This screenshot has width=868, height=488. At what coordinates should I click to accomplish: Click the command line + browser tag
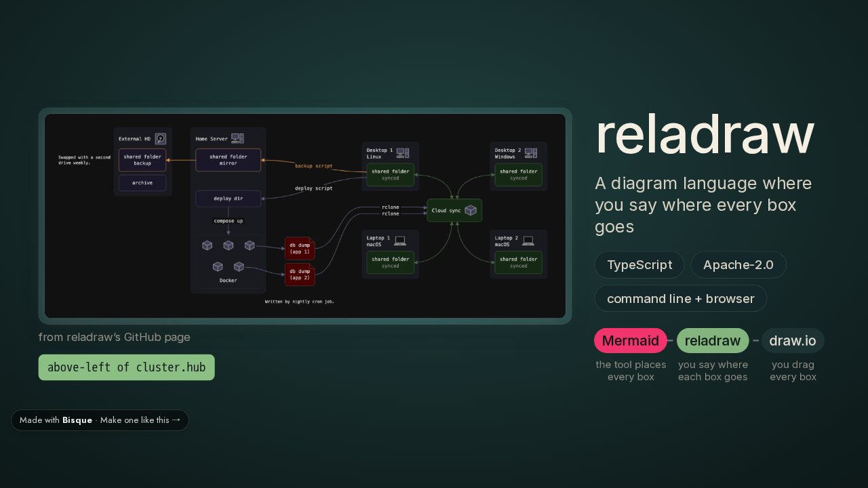click(x=681, y=298)
